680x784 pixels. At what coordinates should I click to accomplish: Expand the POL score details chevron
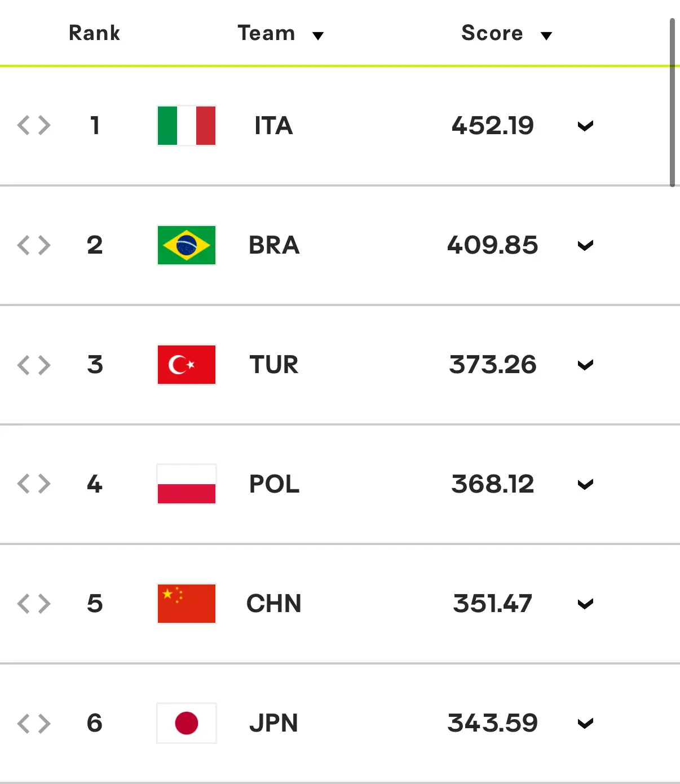[585, 485]
